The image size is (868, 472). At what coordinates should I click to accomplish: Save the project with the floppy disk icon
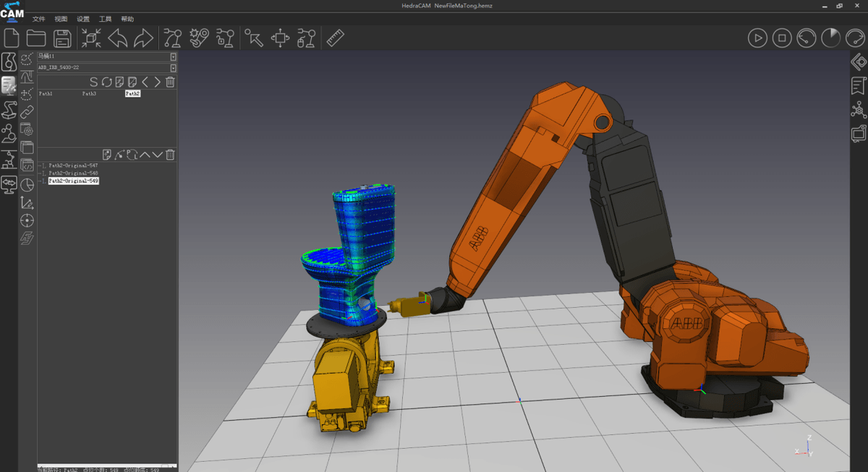coord(62,38)
